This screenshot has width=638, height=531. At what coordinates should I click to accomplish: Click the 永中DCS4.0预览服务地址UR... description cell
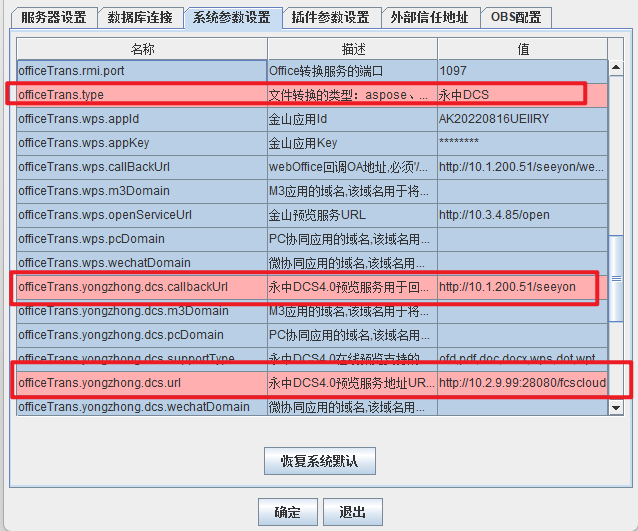click(352, 383)
